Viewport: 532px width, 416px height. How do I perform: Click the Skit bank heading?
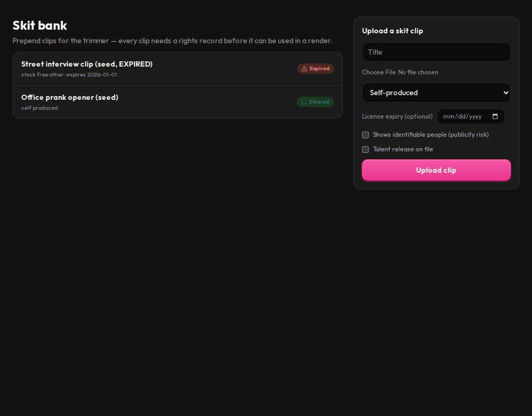(39, 25)
